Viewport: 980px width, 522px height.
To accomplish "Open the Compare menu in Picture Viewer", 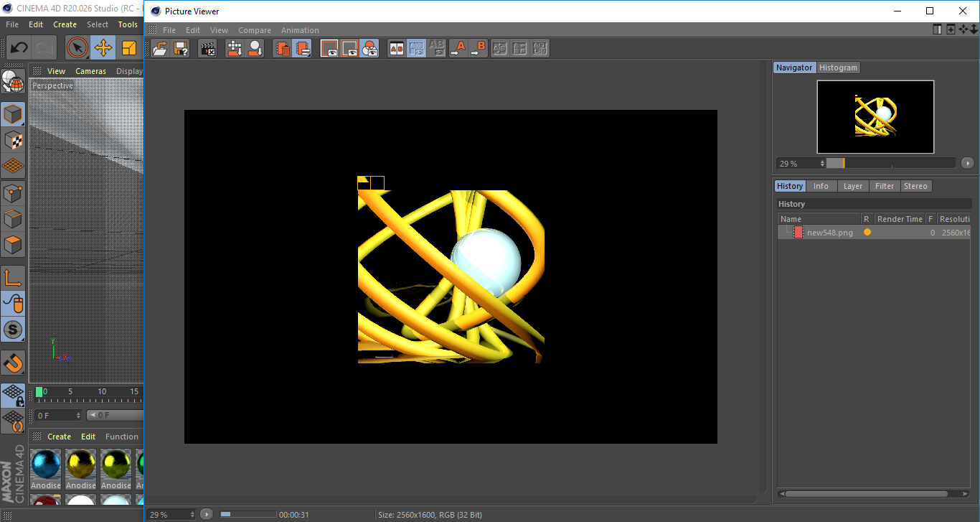I will coord(255,30).
